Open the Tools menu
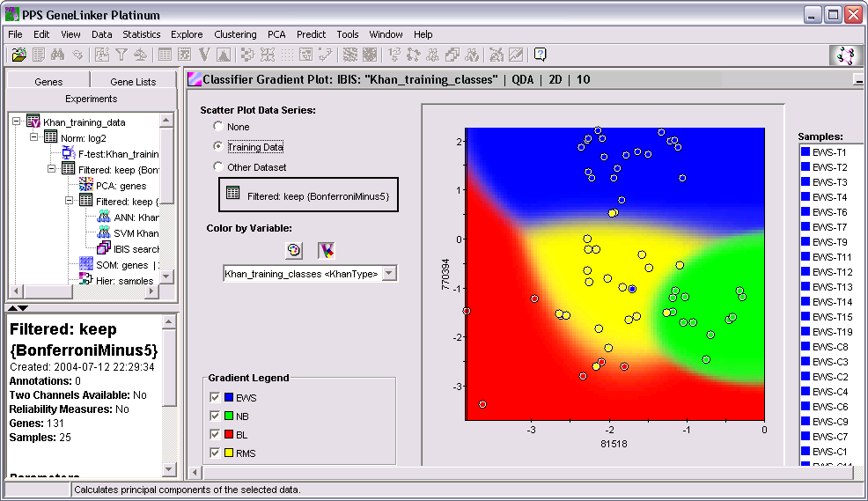The width and height of the screenshot is (868, 501). [x=347, y=34]
